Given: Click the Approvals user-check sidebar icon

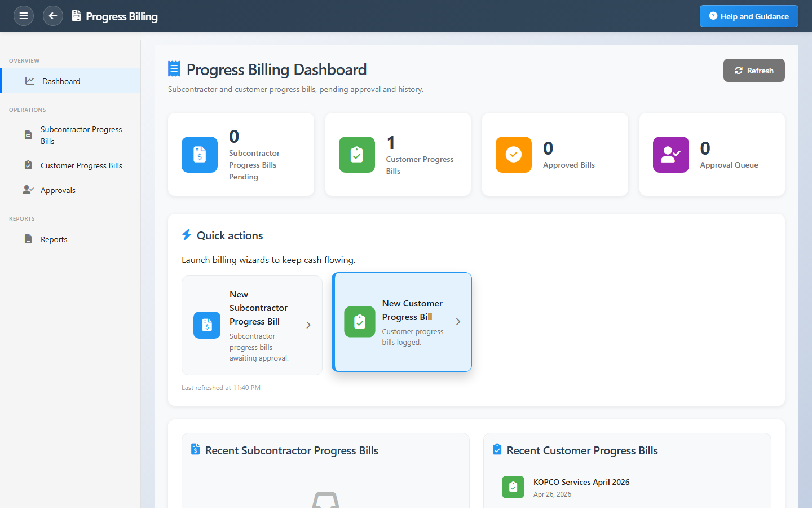Looking at the screenshot, I should click(x=28, y=190).
